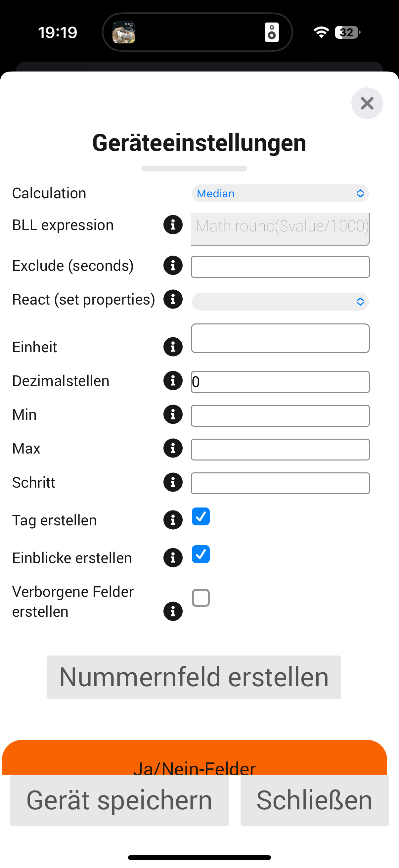
Task: Click info icon next to BLL expression
Action: (173, 225)
